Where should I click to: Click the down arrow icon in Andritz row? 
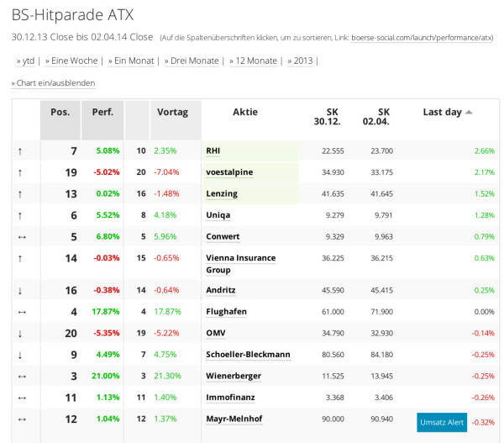(22, 290)
